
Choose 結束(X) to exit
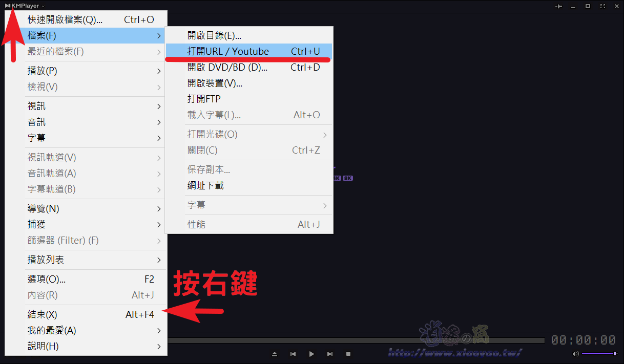86,314
